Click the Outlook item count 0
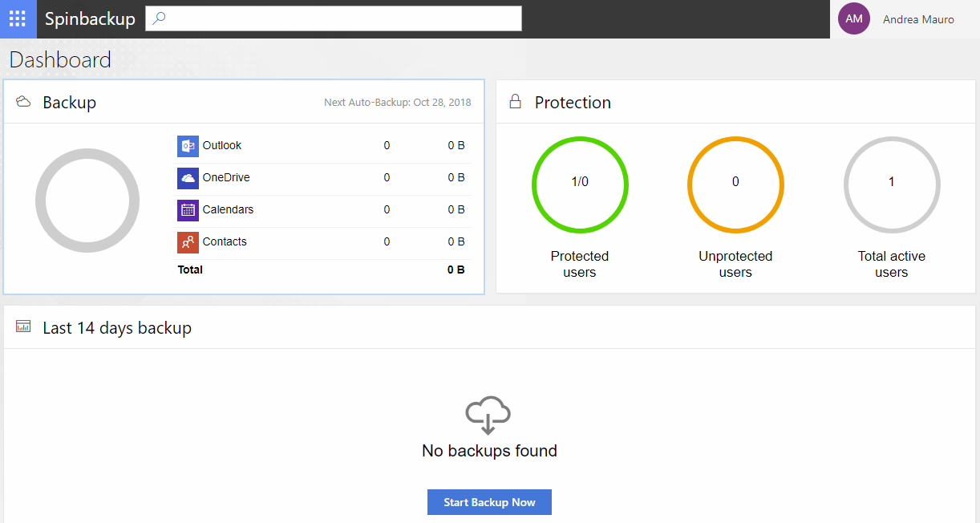980x523 pixels. pyautogui.click(x=387, y=145)
